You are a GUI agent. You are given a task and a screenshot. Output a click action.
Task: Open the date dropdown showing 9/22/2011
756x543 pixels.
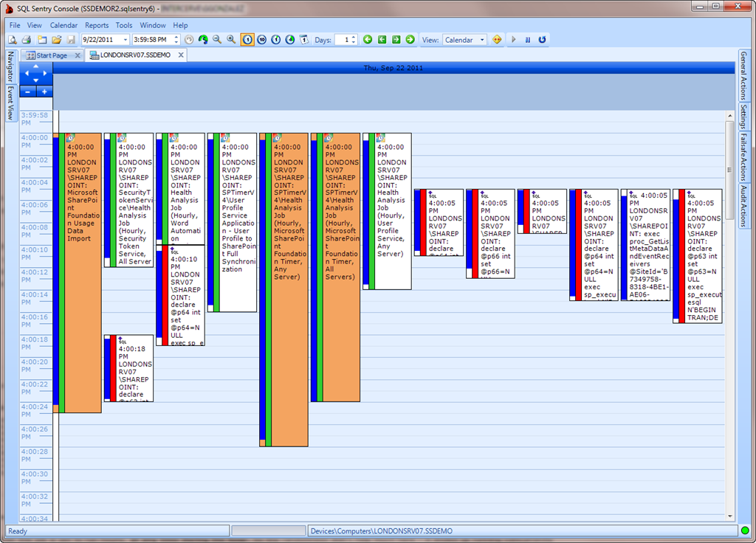(x=126, y=40)
